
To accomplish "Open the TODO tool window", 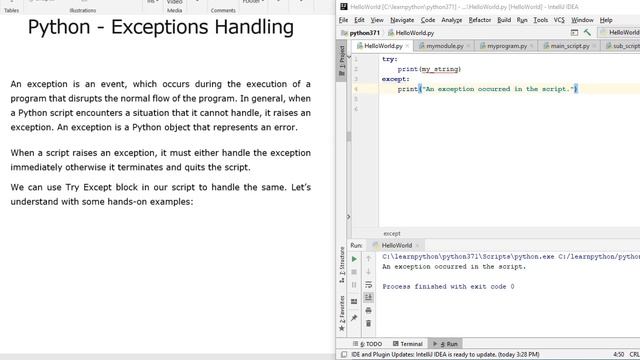I will click(x=367, y=344).
